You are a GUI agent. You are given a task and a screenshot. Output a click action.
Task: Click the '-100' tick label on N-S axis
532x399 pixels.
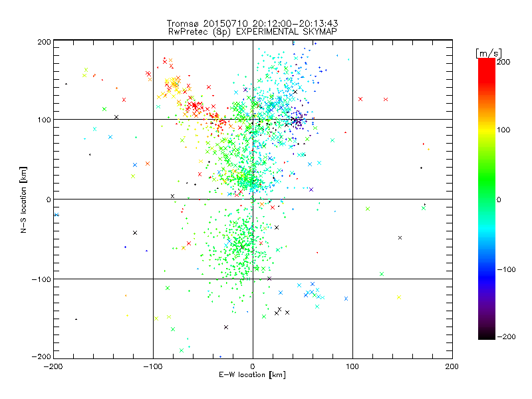click(x=41, y=279)
